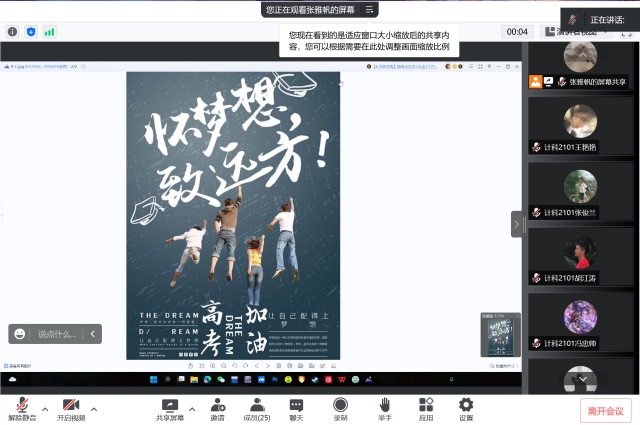The height and width of the screenshot is (425, 640).
Task: Check the green network signal icon
Action: (49, 32)
